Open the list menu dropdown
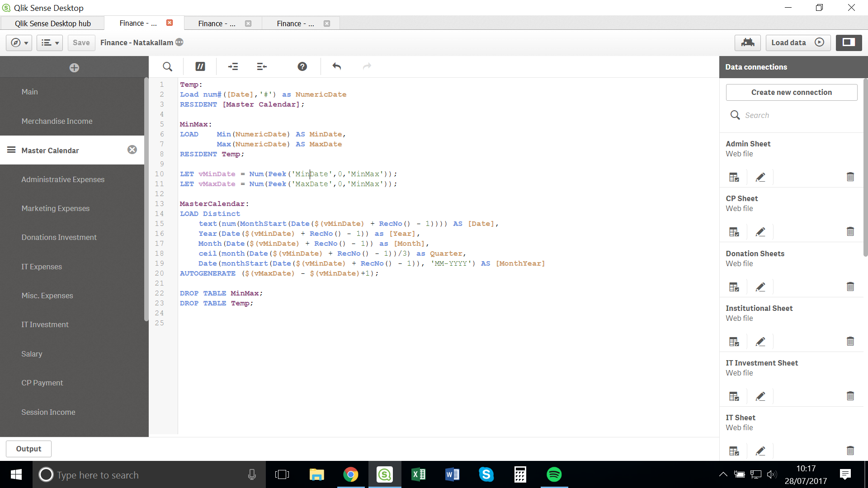The image size is (868, 488). pos(50,42)
